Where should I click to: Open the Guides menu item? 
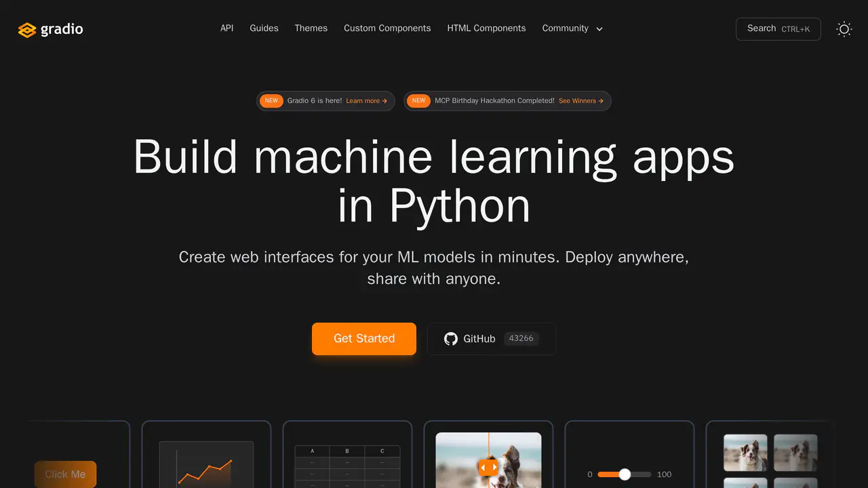coord(264,28)
